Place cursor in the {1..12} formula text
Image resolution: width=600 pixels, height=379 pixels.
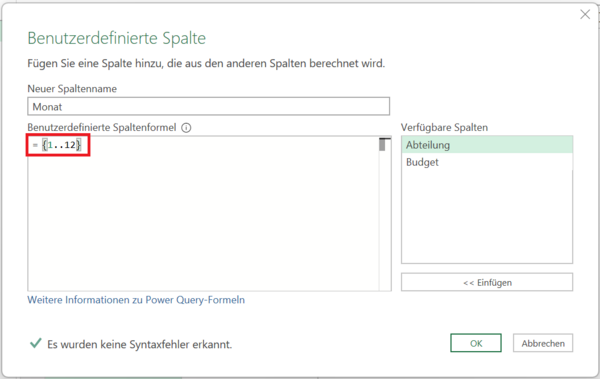pos(61,145)
